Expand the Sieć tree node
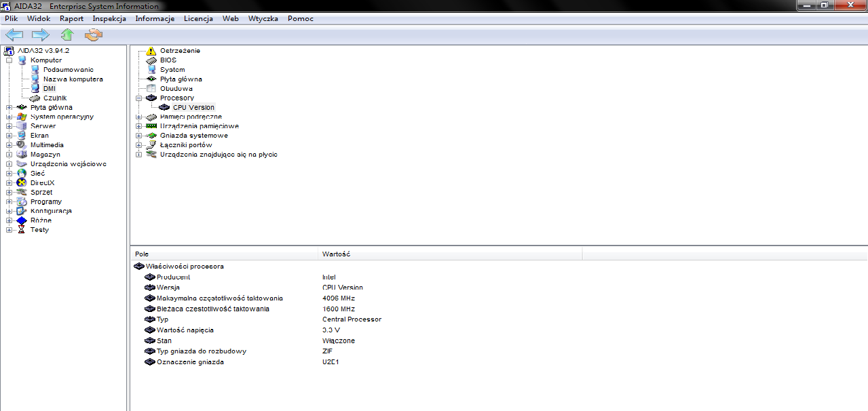Viewport: 868px width, 411px height. coord(10,174)
